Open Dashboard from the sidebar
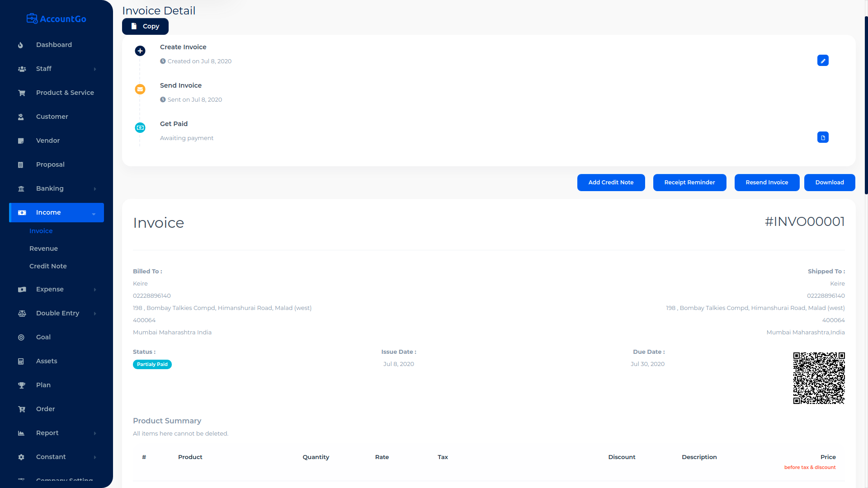The width and height of the screenshot is (868, 488). pos(54,45)
